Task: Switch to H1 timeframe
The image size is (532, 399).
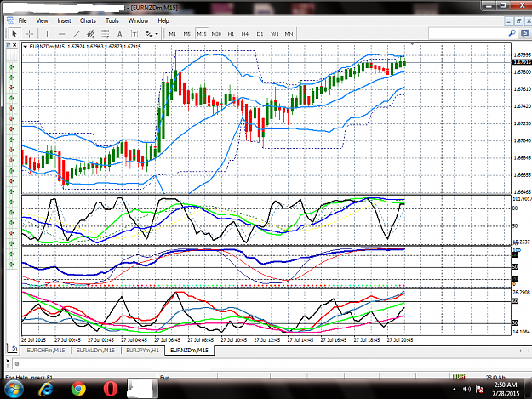Action: pos(231,34)
